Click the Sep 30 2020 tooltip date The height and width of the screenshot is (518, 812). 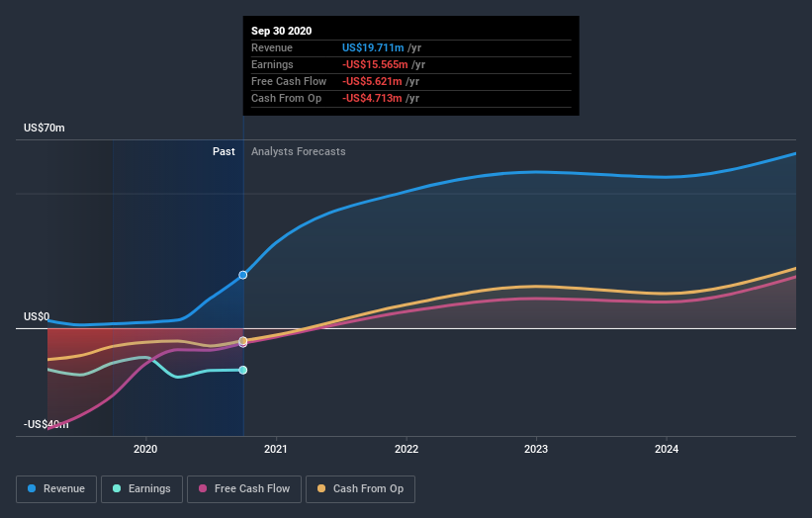[281, 31]
